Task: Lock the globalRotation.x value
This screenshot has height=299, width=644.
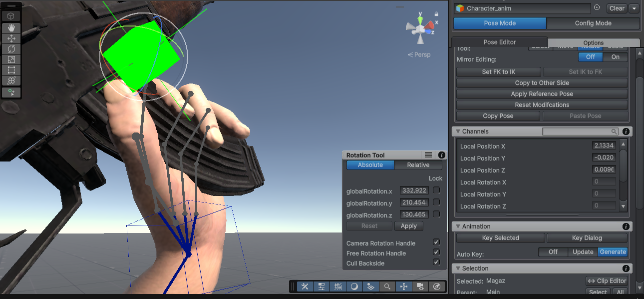Action: (x=436, y=190)
